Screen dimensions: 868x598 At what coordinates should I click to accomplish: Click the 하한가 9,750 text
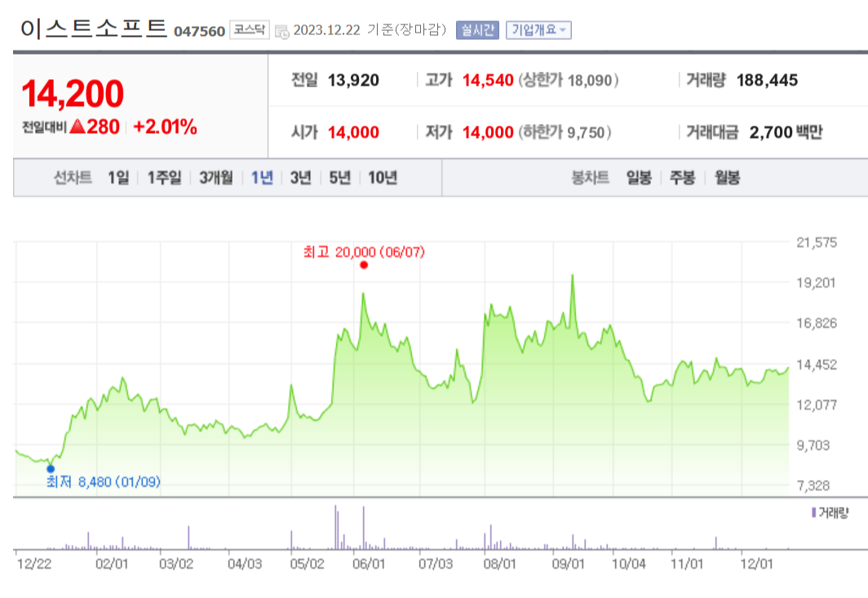(x=565, y=132)
